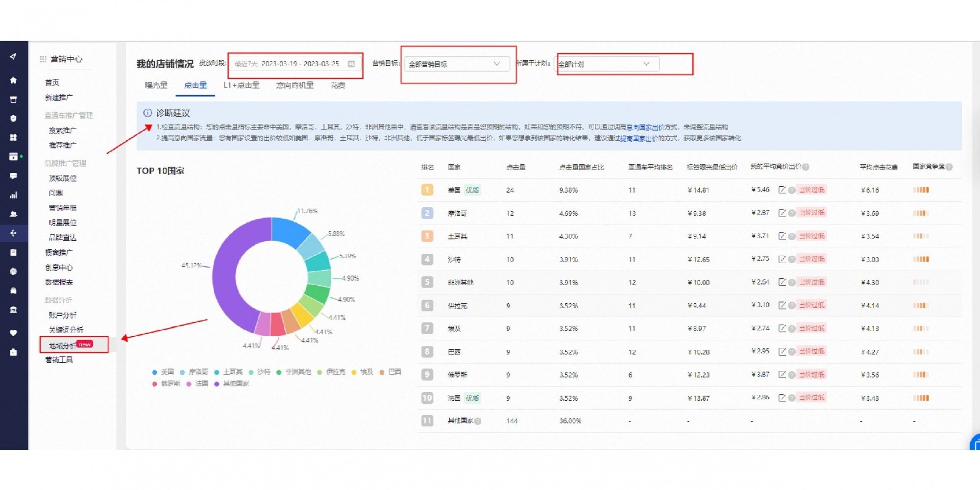Image resolution: width=980 pixels, height=490 pixels.
Task: Click rank badge 1 in the table
Action: pyautogui.click(x=427, y=190)
